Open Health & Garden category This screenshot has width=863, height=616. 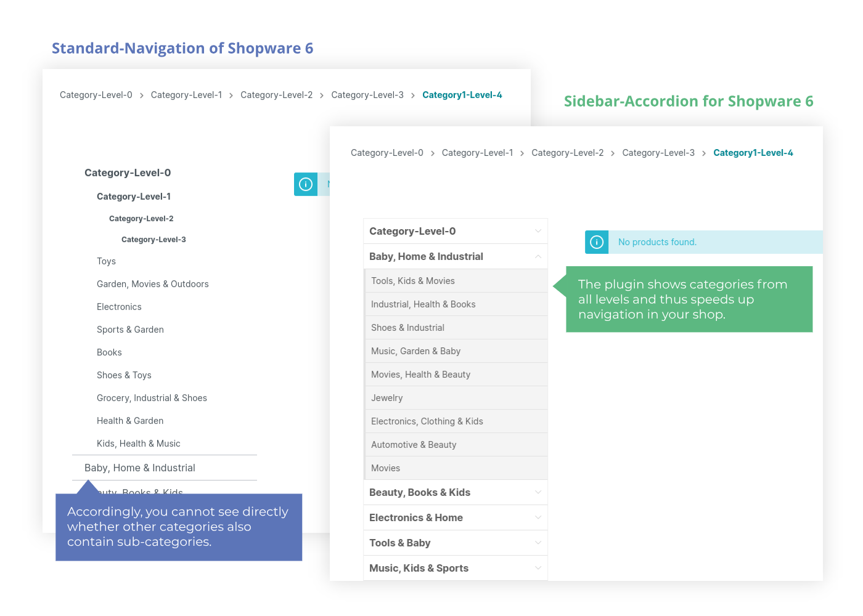tap(130, 421)
